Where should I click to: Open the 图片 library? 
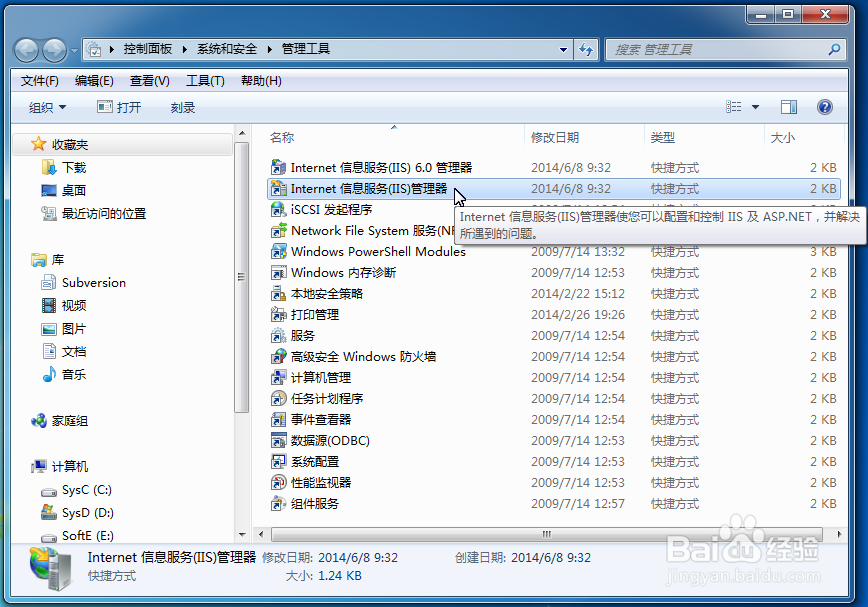pyautogui.click(x=74, y=329)
